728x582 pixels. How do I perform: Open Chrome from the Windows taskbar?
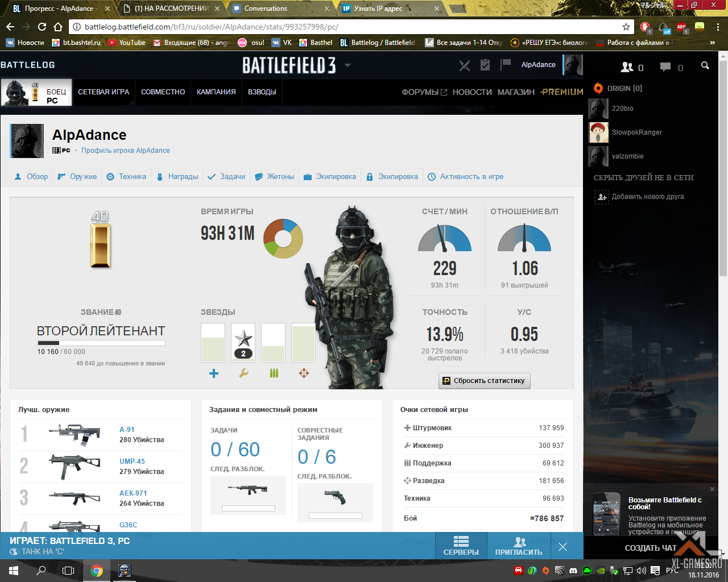point(97,571)
